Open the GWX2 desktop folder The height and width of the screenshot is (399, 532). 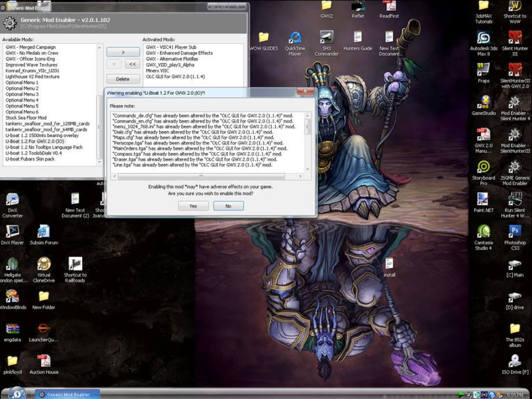click(326, 10)
